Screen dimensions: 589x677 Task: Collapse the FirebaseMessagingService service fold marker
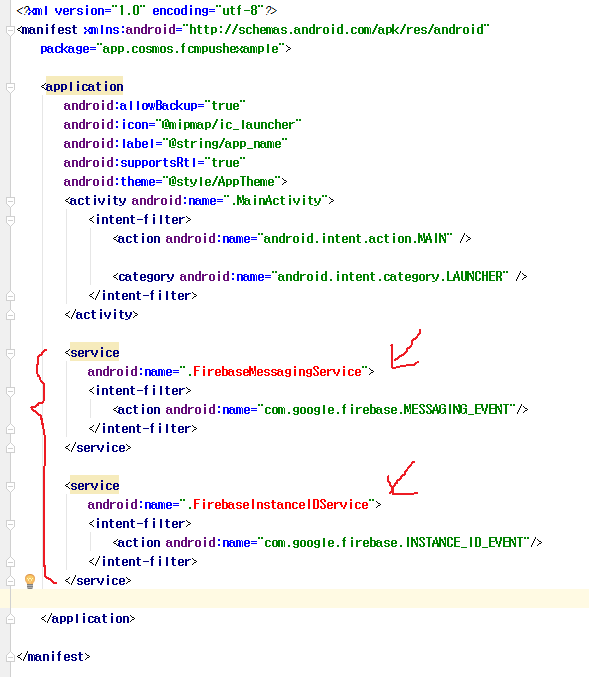pos(10,353)
